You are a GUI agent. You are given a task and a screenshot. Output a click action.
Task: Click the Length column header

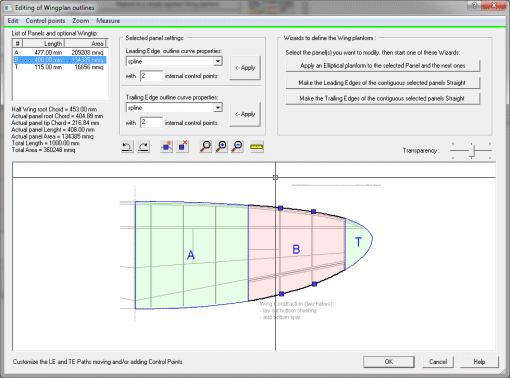(43, 43)
